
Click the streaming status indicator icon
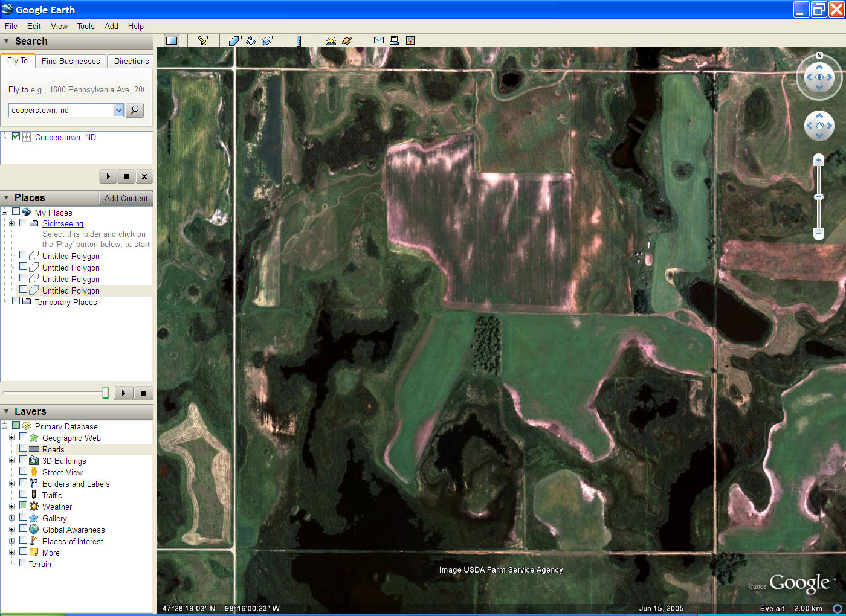tap(838, 608)
